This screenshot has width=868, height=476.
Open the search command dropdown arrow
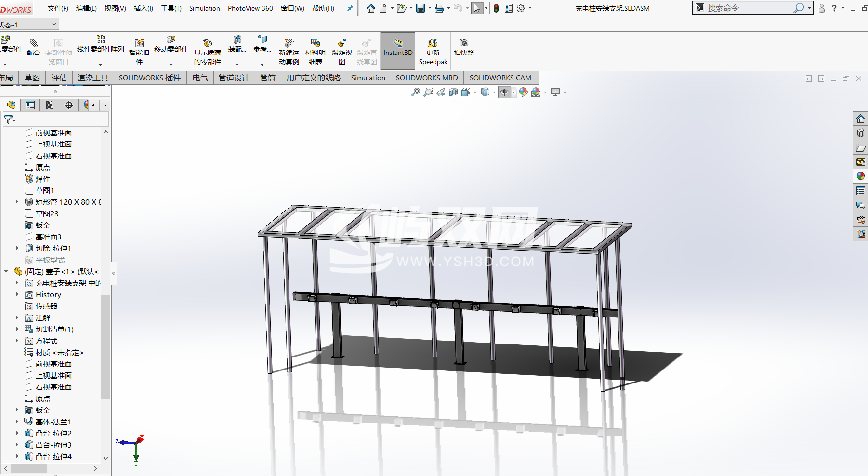click(809, 8)
